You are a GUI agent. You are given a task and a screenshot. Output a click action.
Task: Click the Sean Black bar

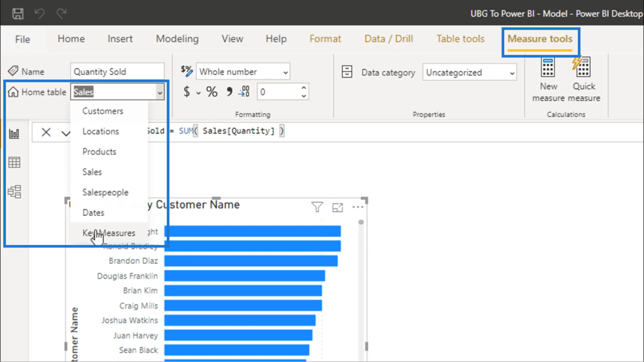click(237, 350)
